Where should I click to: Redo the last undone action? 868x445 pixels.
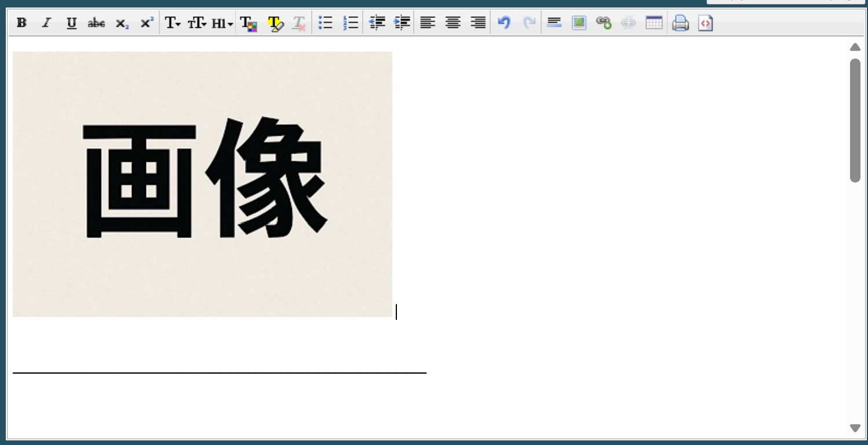click(529, 23)
